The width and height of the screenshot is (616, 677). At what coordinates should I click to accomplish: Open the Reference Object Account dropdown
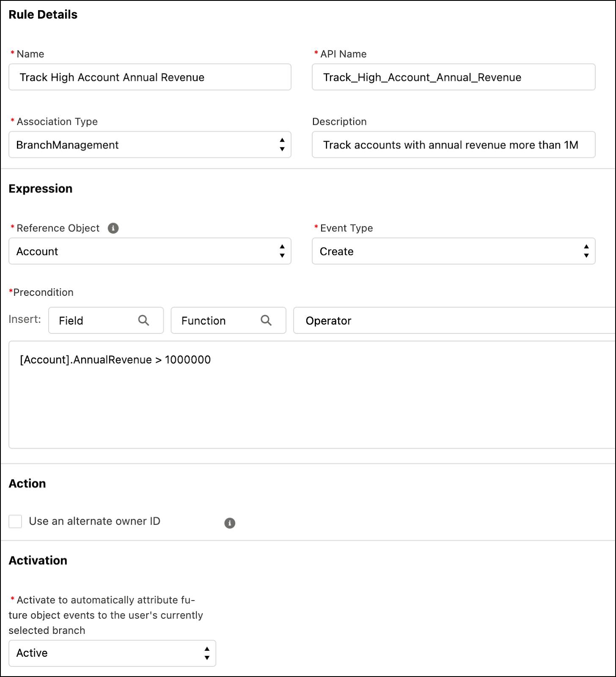click(150, 251)
